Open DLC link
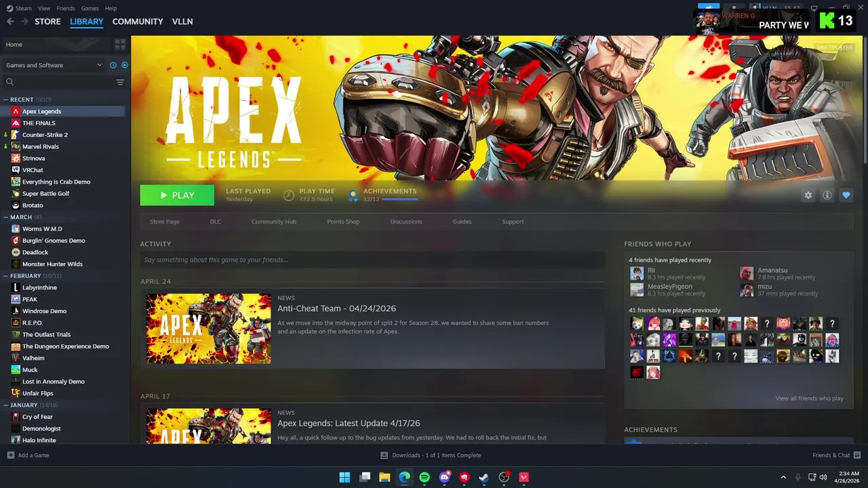The image size is (868, 488). click(216, 222)
